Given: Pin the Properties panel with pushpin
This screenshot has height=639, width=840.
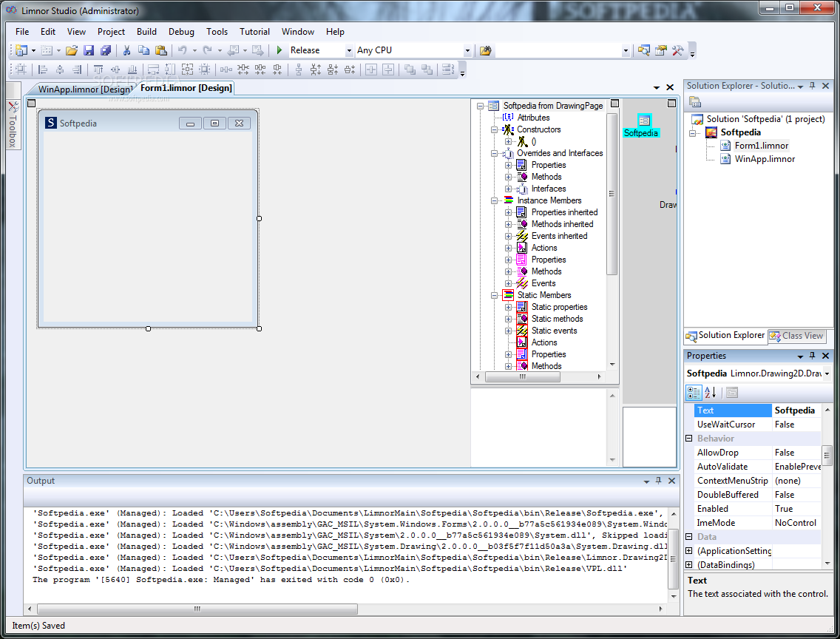Looking at the screenshot, I should click(812, 356).
